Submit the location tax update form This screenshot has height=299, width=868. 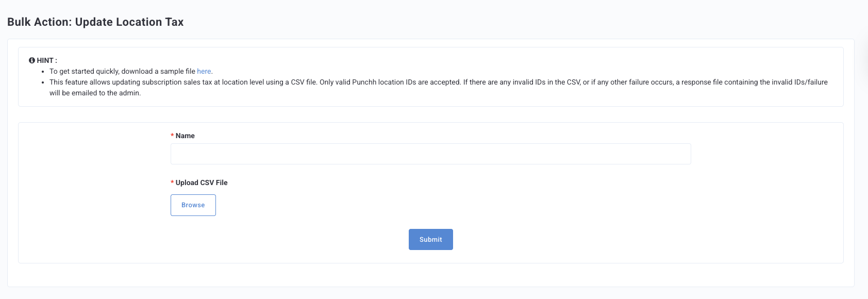(431, 239)
